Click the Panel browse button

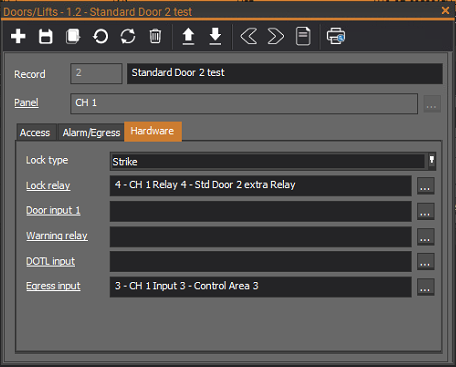click(x=432, y=104)
